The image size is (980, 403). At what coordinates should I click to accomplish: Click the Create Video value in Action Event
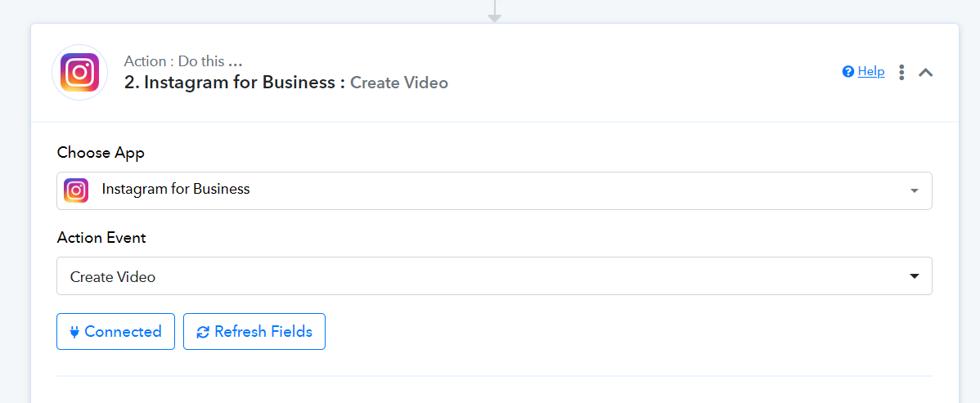point(113,276)
